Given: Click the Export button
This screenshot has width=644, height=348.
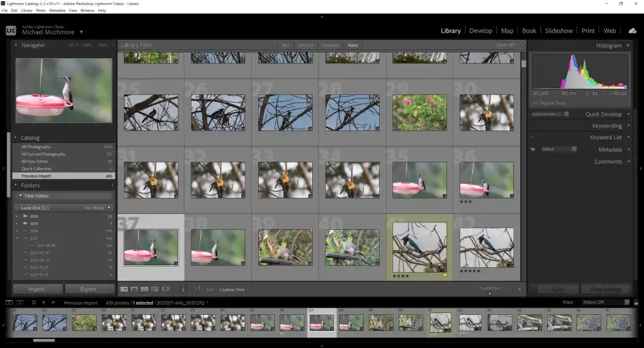Looking at the screenshot, I should [x=88, y=289].
